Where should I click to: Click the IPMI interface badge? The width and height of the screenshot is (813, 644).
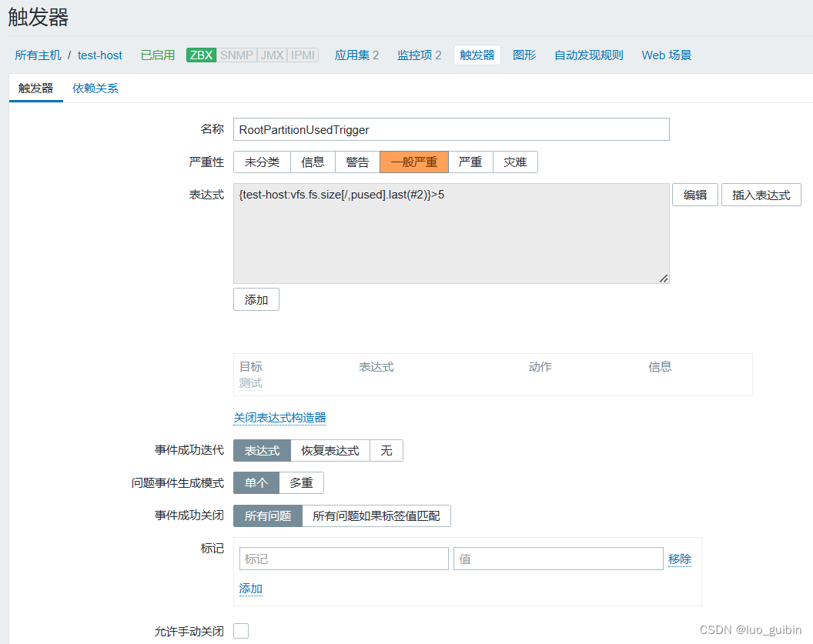pos(302,55)
